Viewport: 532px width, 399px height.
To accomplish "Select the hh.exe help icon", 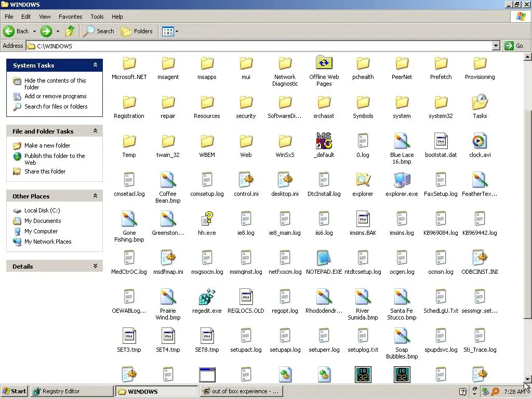I will coord(207,219).
